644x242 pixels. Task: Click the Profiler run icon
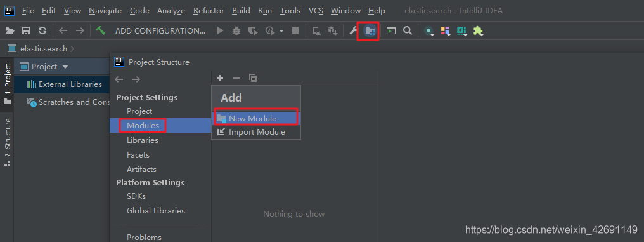(270, 31)
